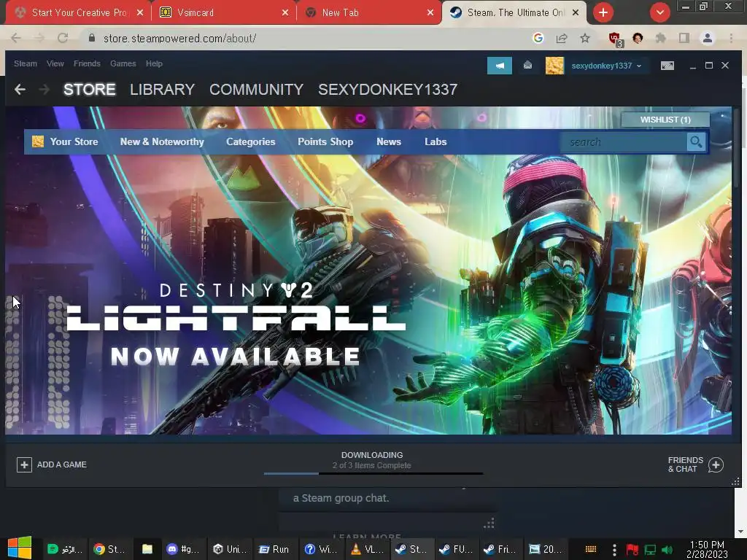747x560 pixels.
Task: Click the Chrome page scroll down arrow
Action: click(x=740, y=532)
